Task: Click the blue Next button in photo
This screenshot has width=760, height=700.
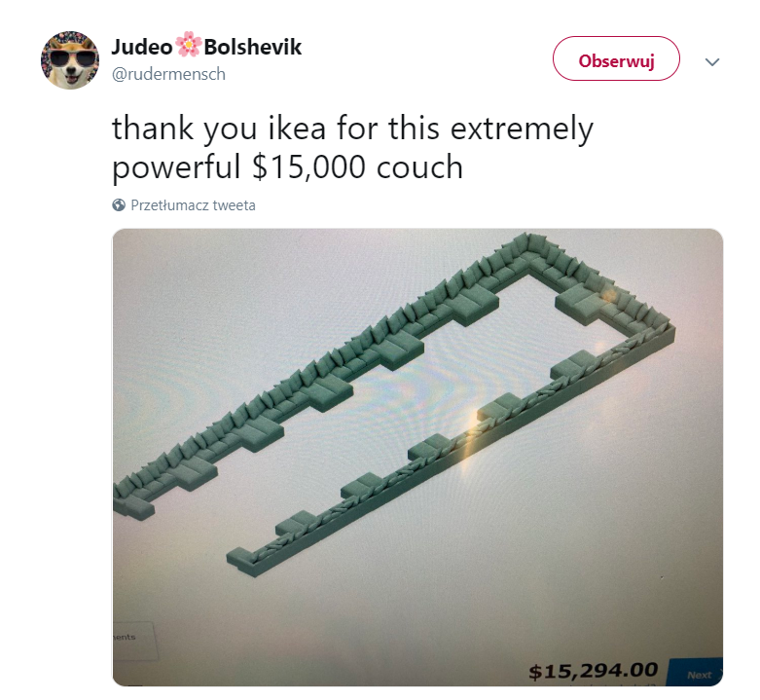Action: [695, 673]
